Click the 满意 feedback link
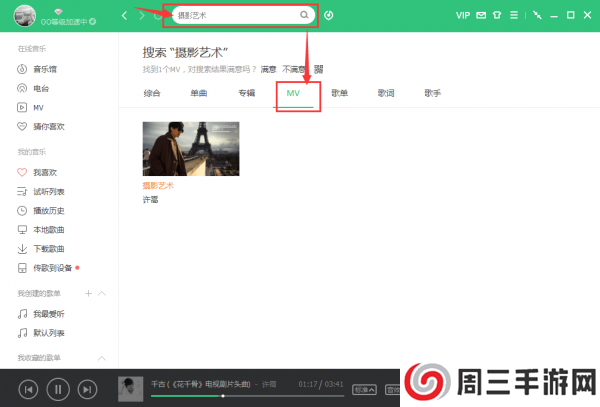Screen dimensions: 600x407 268,69
